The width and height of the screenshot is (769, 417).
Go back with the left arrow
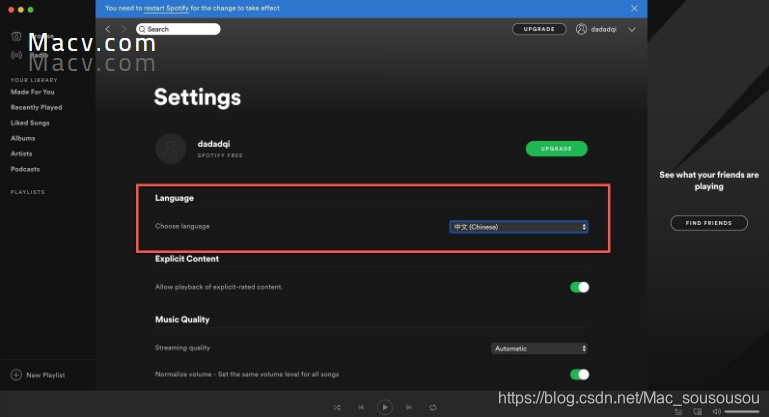point(108,29)
